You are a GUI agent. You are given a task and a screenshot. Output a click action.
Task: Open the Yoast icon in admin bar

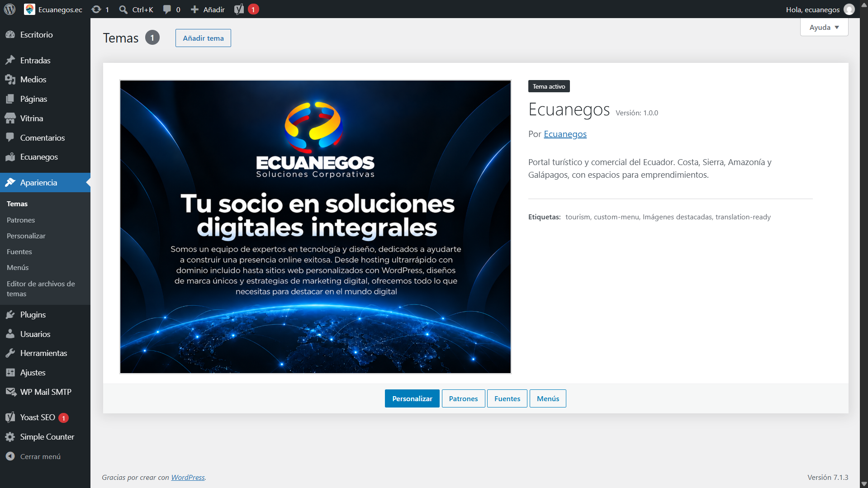[239, 9]
